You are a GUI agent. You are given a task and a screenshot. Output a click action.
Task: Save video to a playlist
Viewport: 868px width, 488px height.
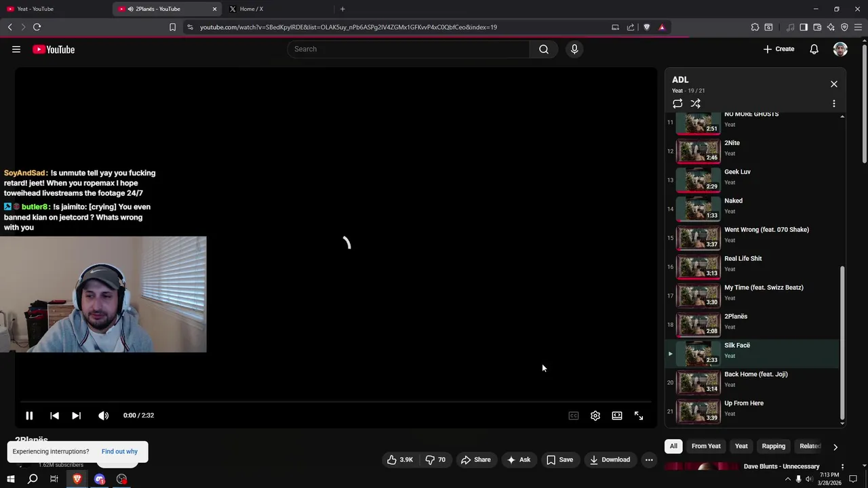pyautogui.click(x=560, y=460)
